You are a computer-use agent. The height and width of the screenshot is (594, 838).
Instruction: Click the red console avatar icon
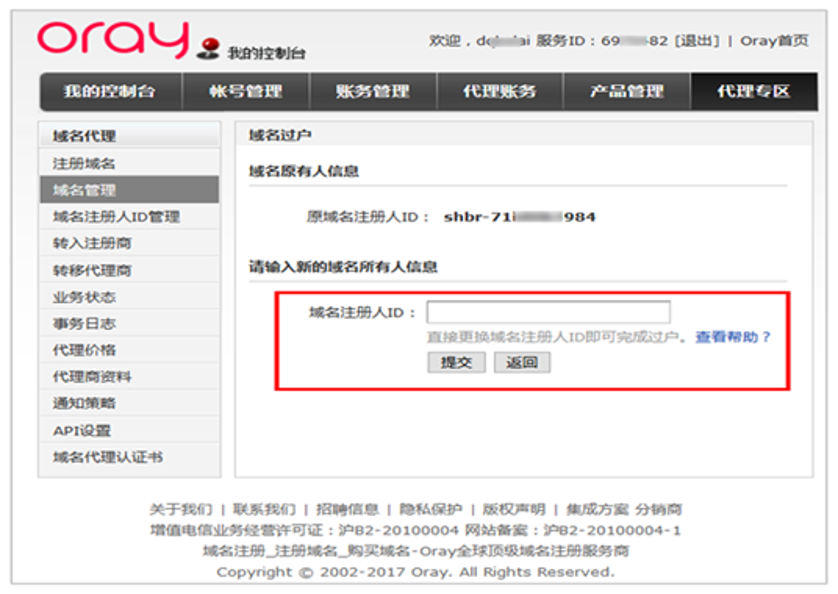[x=210, y=48]
